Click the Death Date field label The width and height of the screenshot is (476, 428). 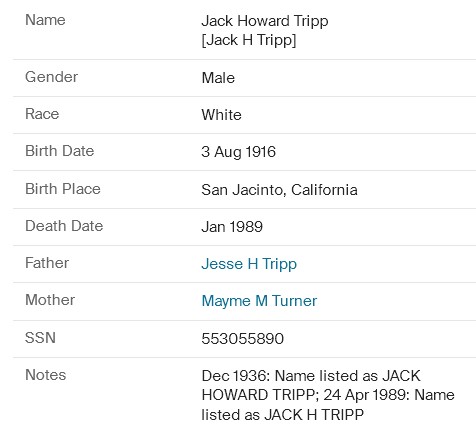point(64,226)
